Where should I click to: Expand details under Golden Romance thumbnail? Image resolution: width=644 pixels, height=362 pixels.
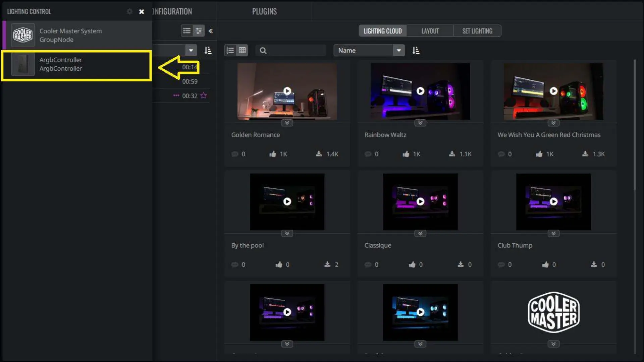[287, 123]
